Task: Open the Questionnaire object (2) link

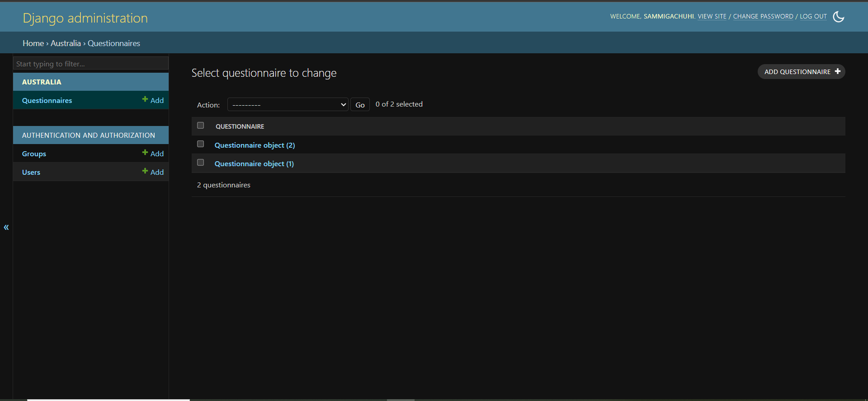Action: (x=255, y=145)
